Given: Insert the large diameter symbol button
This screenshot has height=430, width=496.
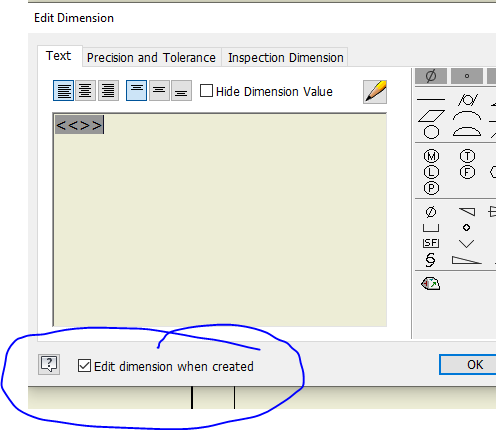Looking at the screenshot, I should [431, 76].
